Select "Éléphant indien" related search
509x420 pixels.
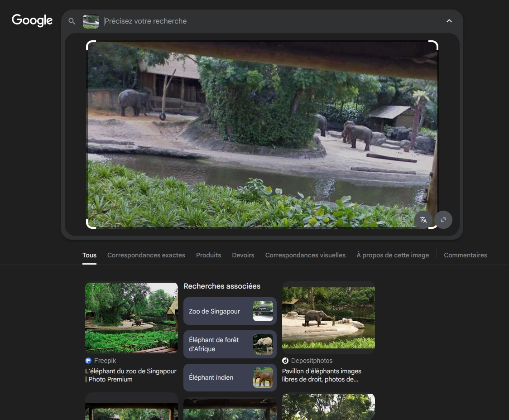tap(230, 377)
